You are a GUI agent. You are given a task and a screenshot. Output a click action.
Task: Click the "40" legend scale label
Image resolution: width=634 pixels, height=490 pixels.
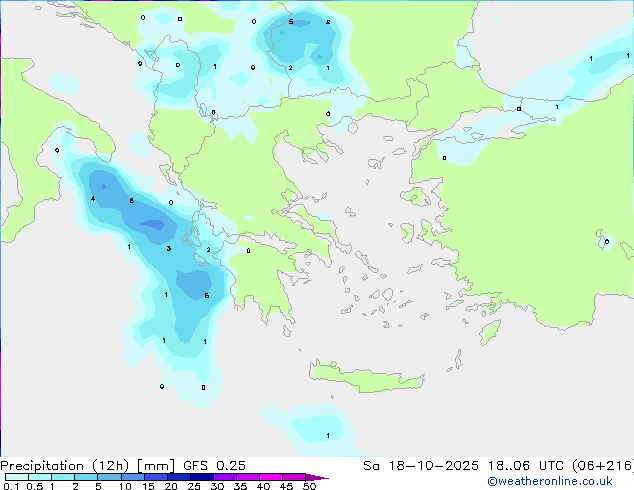(264, 486)
